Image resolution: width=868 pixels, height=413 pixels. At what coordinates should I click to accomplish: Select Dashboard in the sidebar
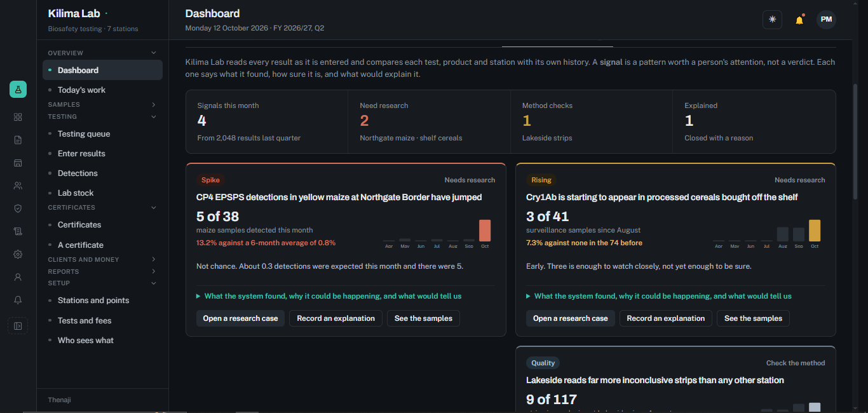pyautogui.click(x=102, y=70)
